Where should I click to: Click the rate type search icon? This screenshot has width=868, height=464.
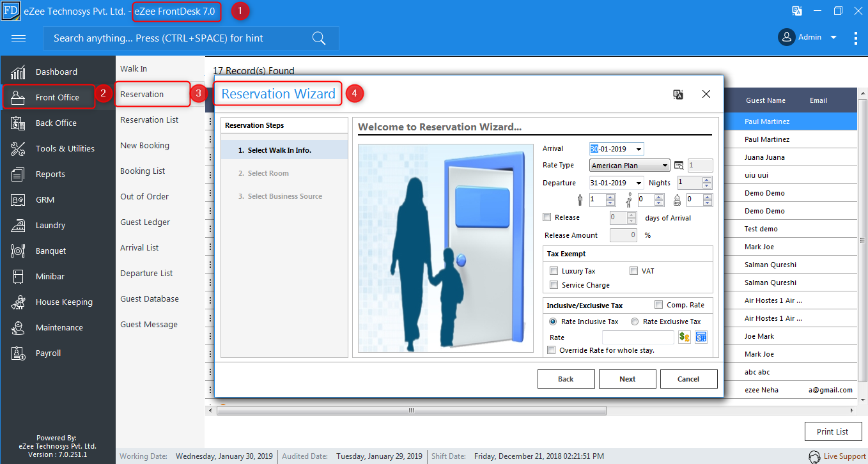tap(679, 166)
